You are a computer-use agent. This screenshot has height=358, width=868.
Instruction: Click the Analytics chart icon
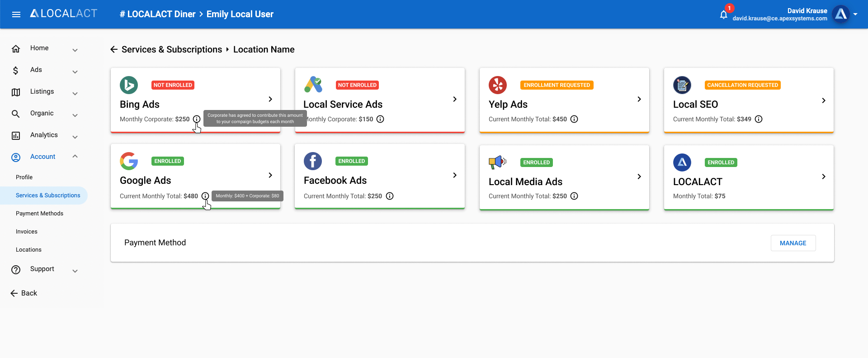point(16,135)
